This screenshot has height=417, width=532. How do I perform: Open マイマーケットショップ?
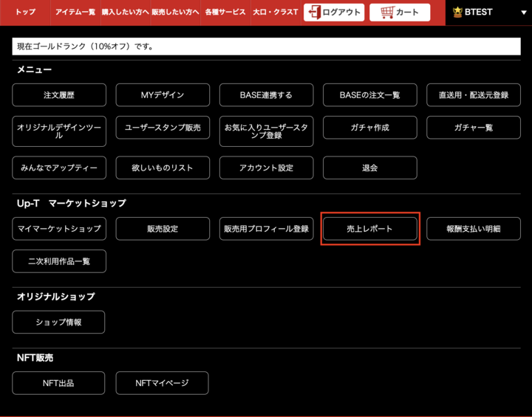tap(59, 229)
